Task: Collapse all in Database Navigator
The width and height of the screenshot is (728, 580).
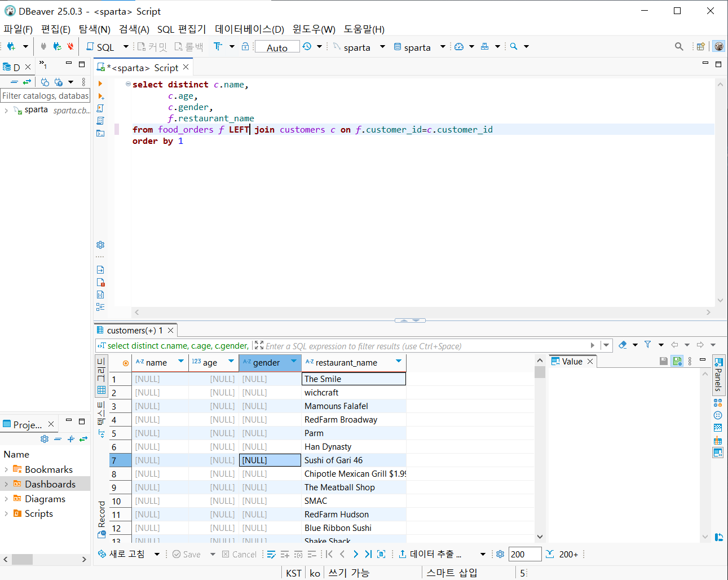Action: 14,82
